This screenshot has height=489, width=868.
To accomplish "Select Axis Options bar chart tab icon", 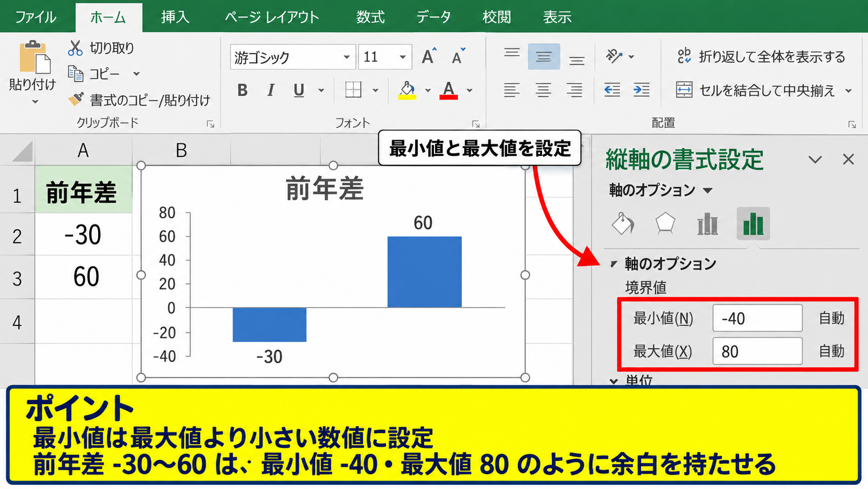I will (x=753, y=224).
